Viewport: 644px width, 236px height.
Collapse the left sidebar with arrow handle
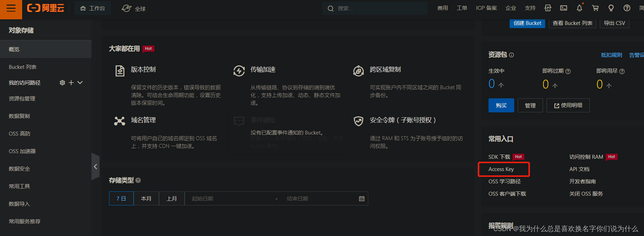[95, 167]
